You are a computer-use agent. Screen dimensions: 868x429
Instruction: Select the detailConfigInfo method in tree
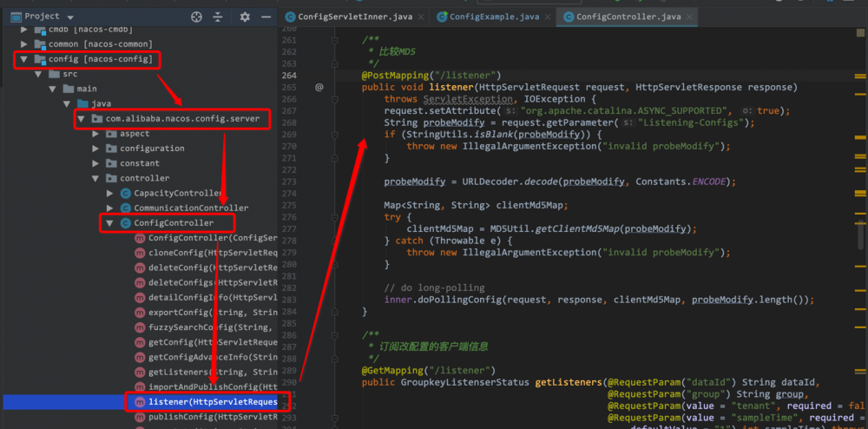click(x=138, y=297)
